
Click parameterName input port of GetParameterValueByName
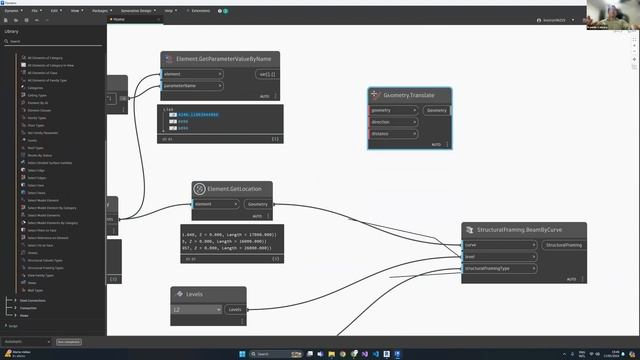click(x=193, y=86)
